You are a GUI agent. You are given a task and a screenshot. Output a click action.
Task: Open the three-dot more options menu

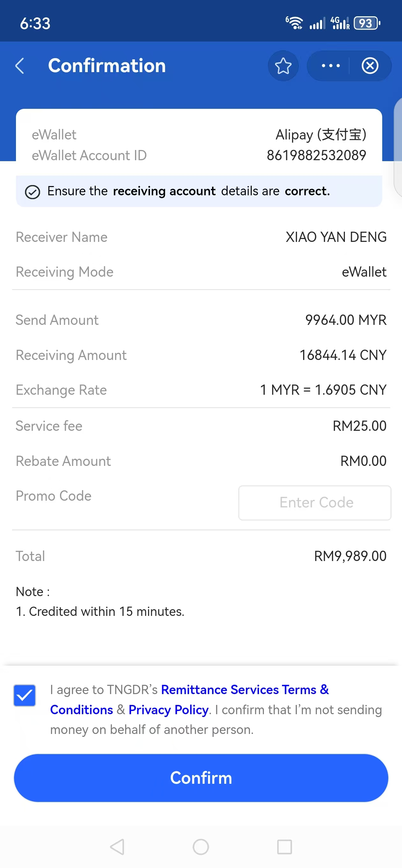pos(331,66)
